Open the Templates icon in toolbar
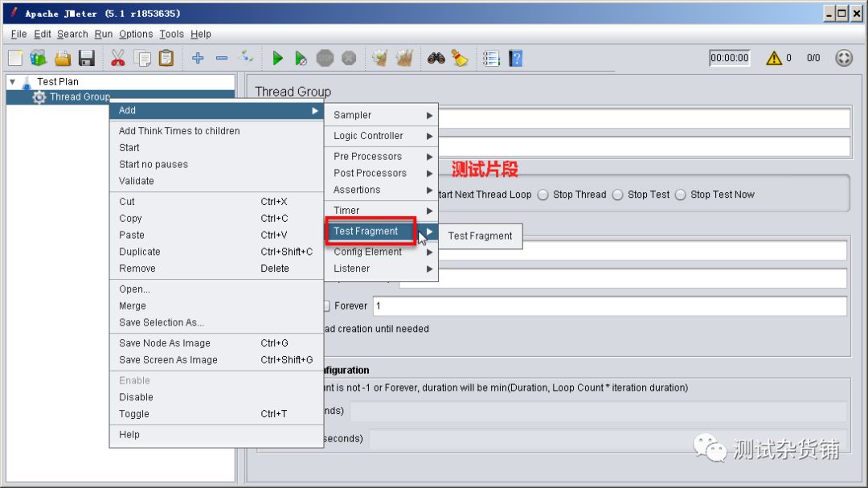The width and height of the screenshot is (868, 488). pyautogui.click(x=39, y=58)
